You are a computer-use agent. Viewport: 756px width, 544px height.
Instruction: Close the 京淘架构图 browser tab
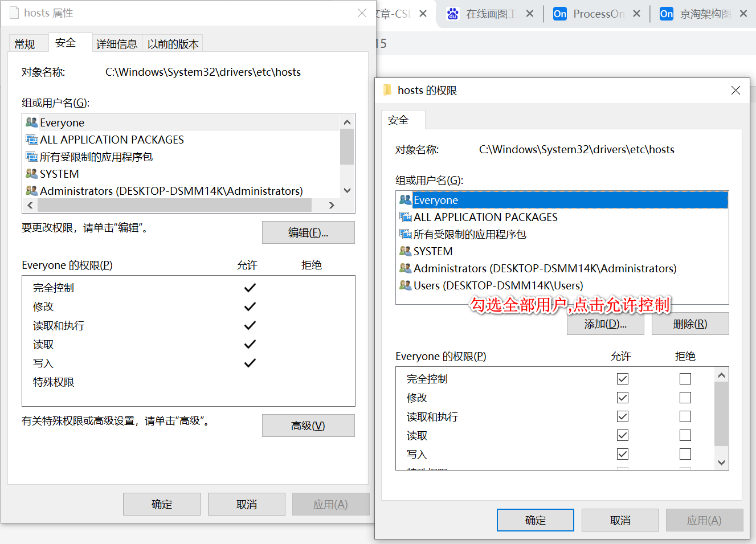(x=743, y=14)
